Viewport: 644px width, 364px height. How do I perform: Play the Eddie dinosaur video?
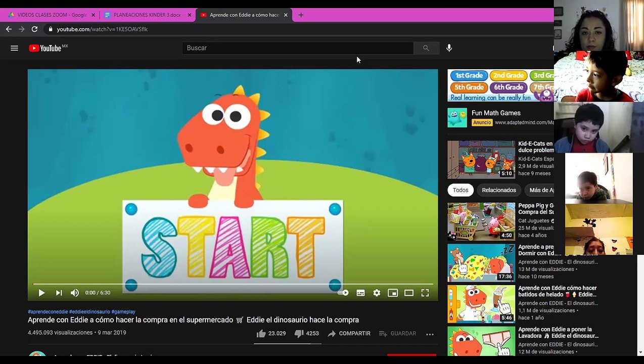[x=41, y=293]
